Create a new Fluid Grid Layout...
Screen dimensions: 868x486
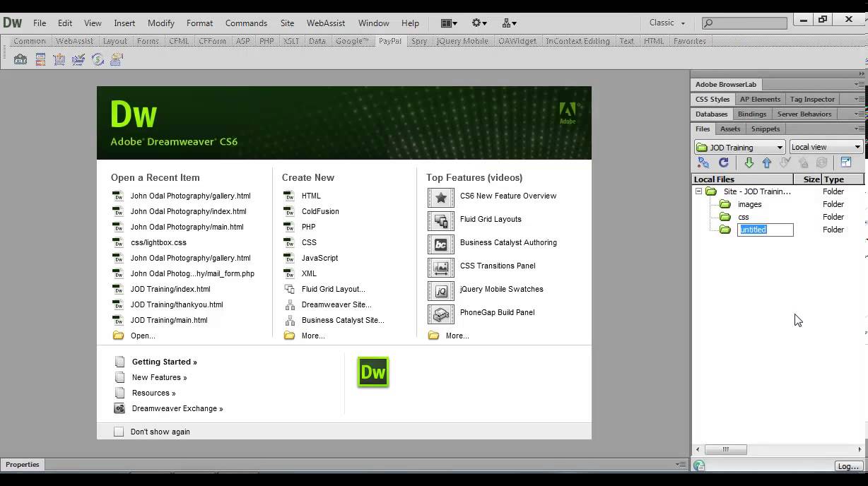point(334,289)
